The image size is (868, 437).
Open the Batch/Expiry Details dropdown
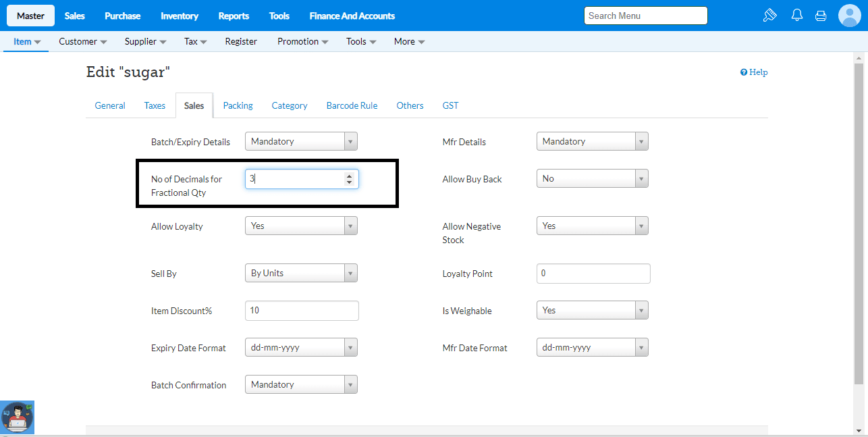click(301, 141)
